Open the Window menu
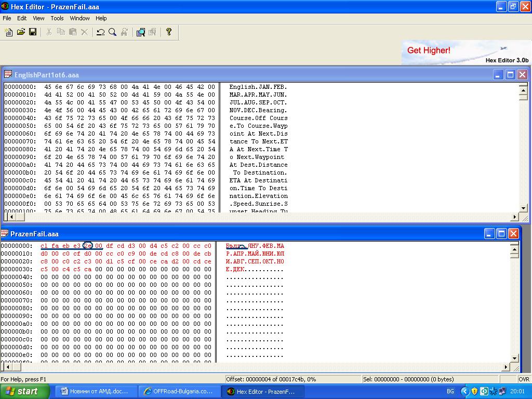532x399 pixels. coord(79,18)
